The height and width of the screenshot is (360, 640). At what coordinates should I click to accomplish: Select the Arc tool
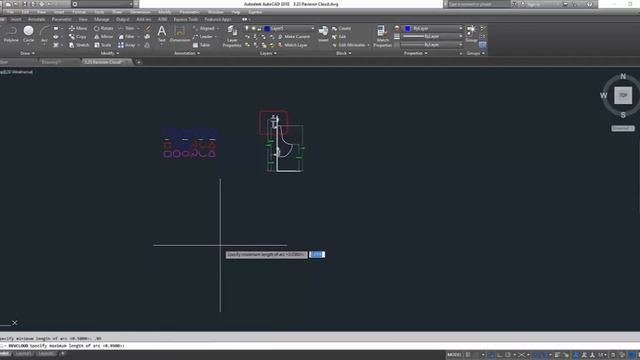[44, 34]
